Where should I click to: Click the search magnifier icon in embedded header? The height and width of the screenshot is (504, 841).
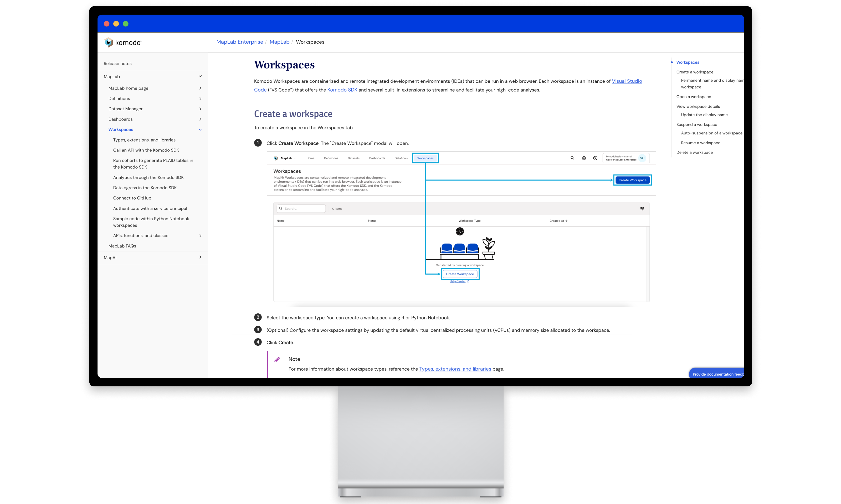tap(572, 158)
